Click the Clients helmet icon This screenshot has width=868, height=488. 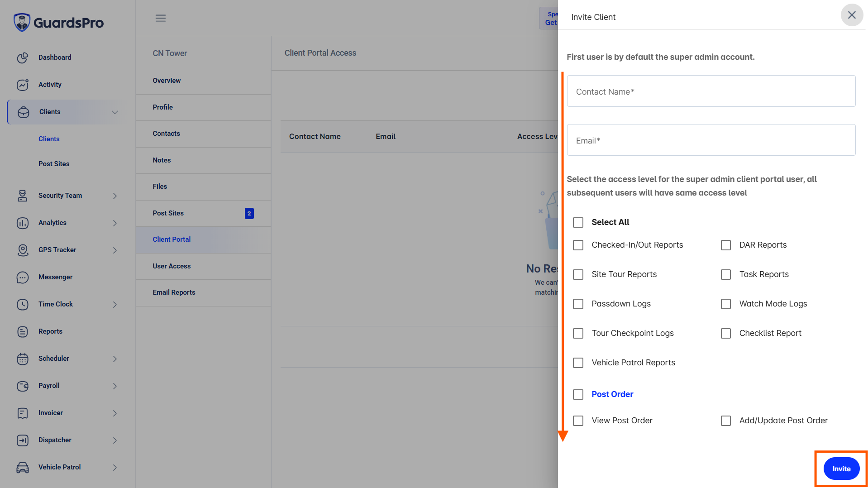24,112
